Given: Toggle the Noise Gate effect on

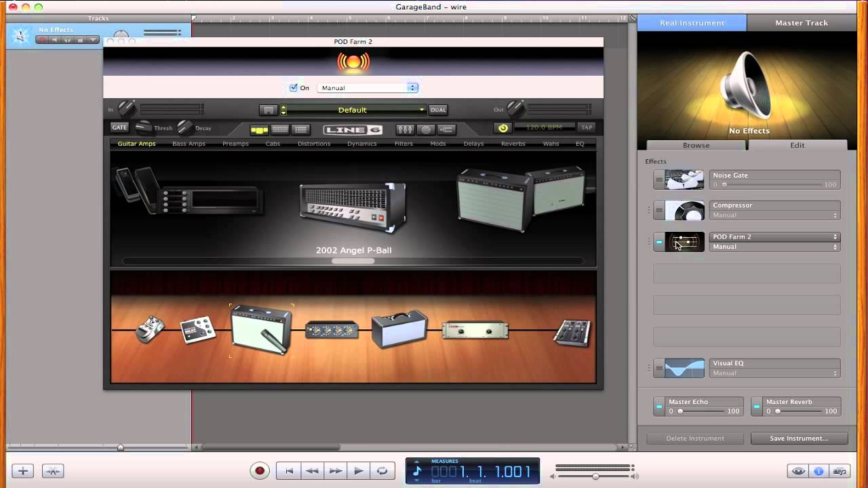Looking at the screenshot, I should pos(659,180).
